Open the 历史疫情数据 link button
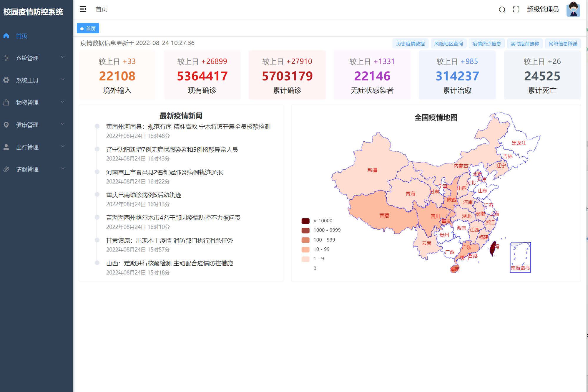The width and height of the screenshot is (588, 392). [x=410, y=44]
